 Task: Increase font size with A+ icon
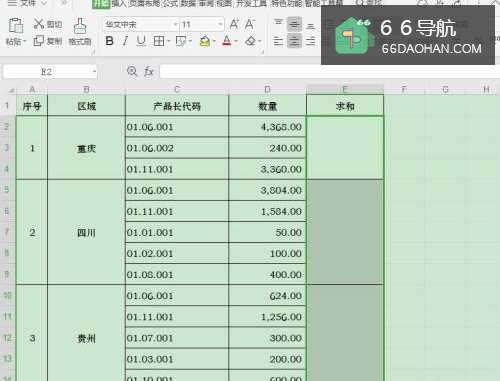(234, 24)
